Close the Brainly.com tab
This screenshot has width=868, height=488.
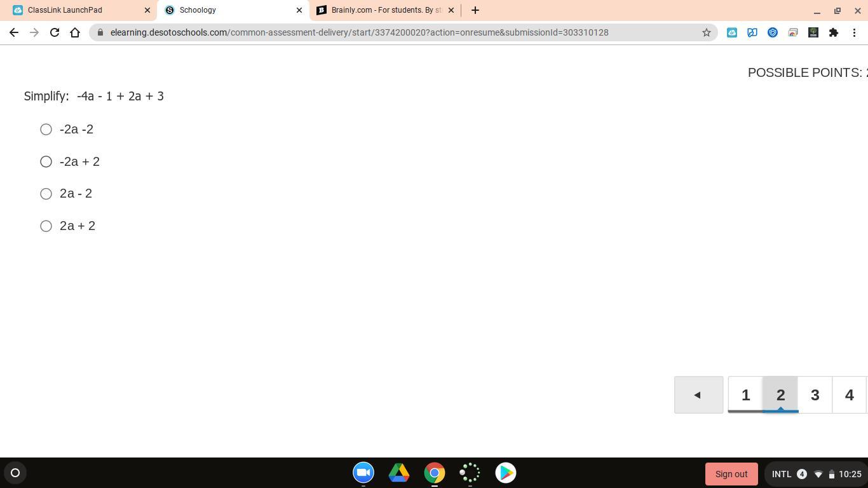(x=451, y=10)
